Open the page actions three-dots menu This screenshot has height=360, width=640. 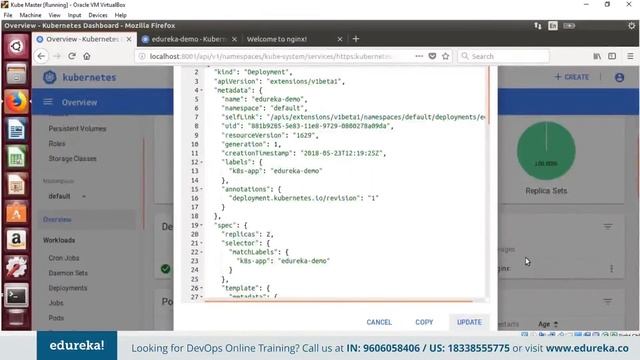point(419,56)
